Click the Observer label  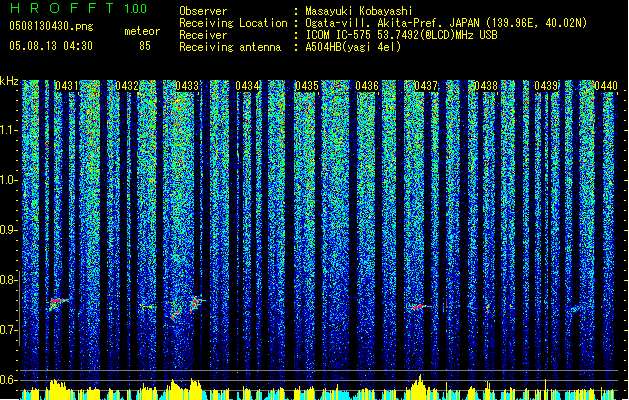(203, 11)
